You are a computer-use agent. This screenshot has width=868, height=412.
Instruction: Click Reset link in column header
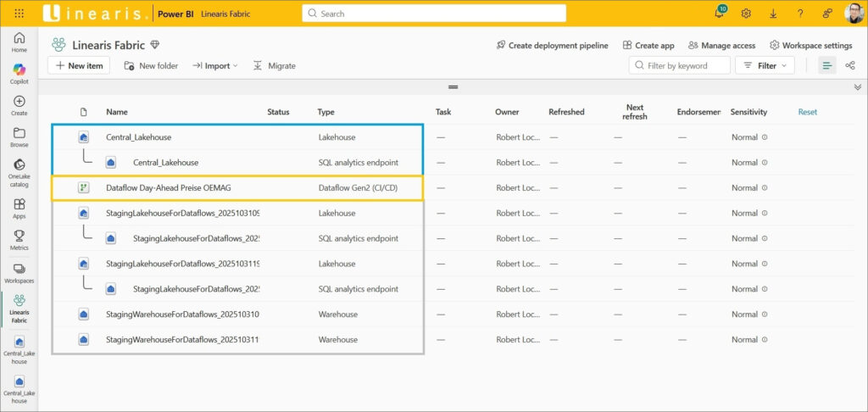[x=807, y=112]
